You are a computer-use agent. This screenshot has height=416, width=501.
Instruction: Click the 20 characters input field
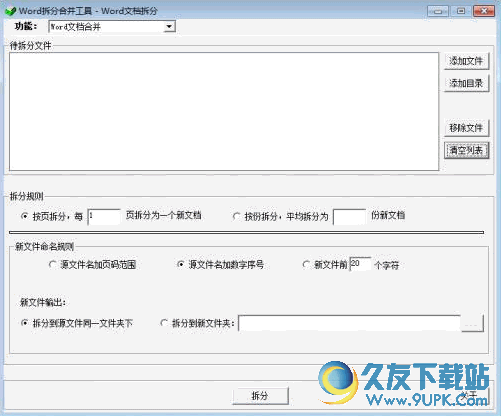(x=360, y=264)
